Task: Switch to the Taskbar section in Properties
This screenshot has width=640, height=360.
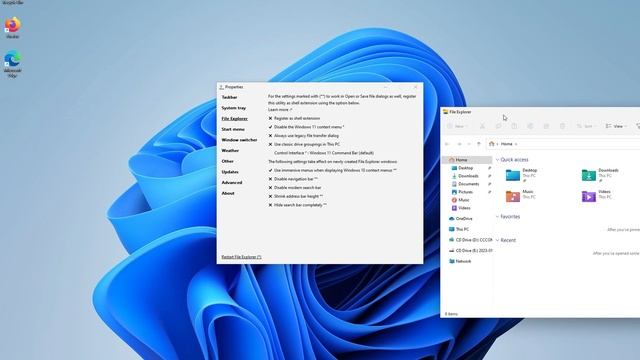Action: click(x=229, y=97)
